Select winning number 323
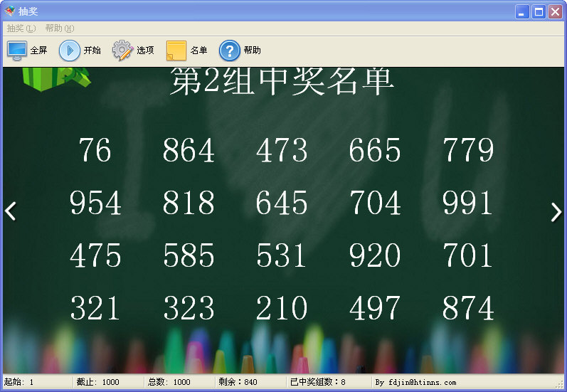Viewport: 567px width, 392px height. (189, 308)
